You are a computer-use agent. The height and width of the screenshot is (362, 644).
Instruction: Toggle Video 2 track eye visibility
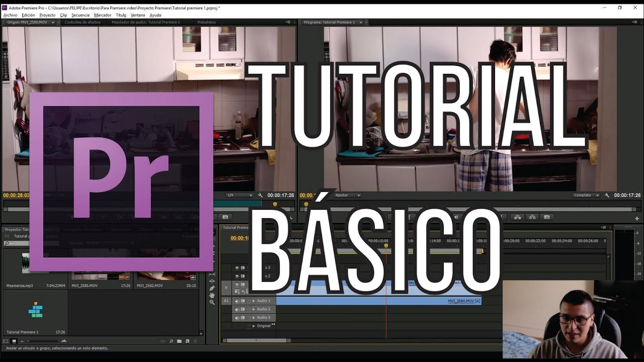pyautogui.click(x=237, y=276)
